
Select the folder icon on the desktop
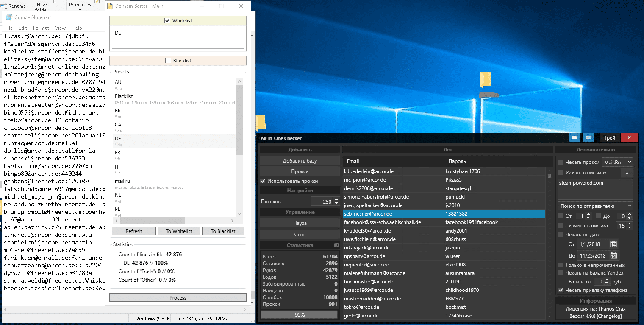pyautogui.click(x=485, y=81)
